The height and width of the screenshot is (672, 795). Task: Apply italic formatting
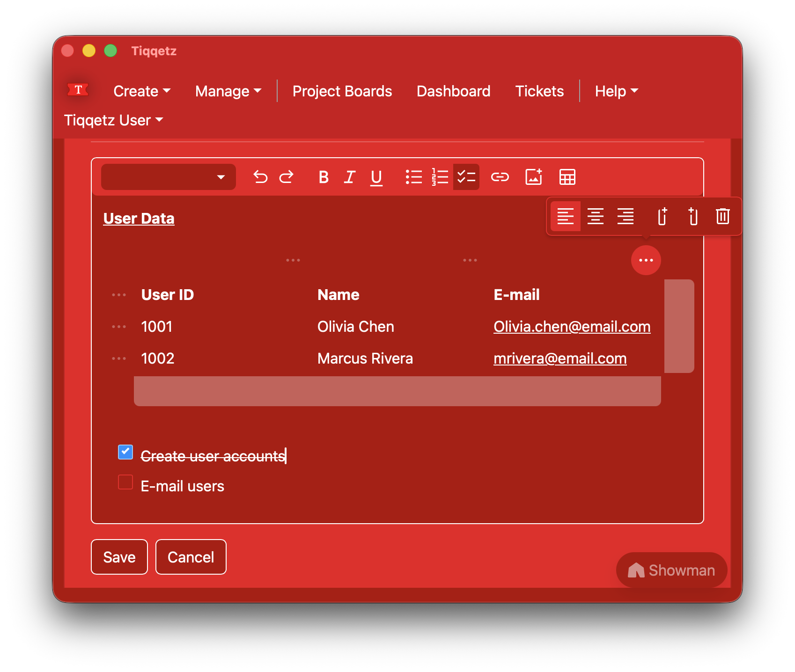pos(349,177)
